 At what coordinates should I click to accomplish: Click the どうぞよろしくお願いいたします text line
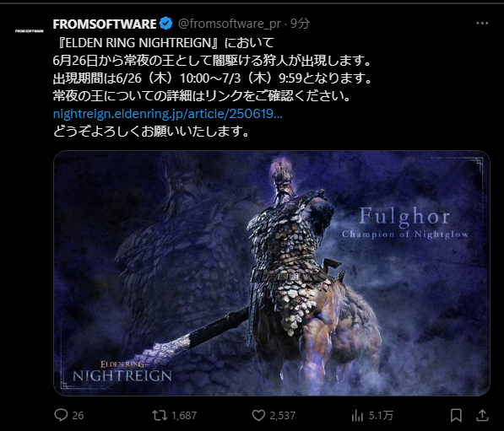click(x=151, y=132)
